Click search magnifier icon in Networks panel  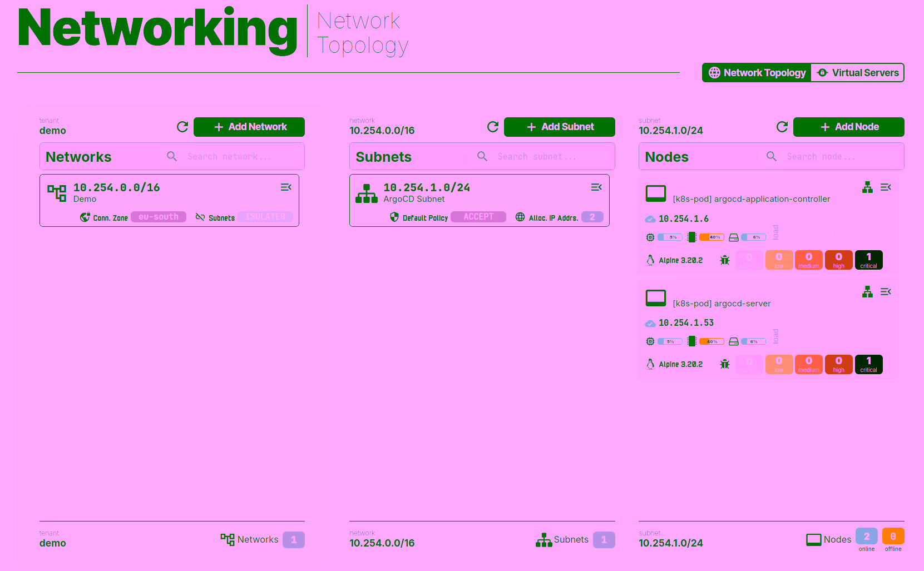click(x=172, y=157)
